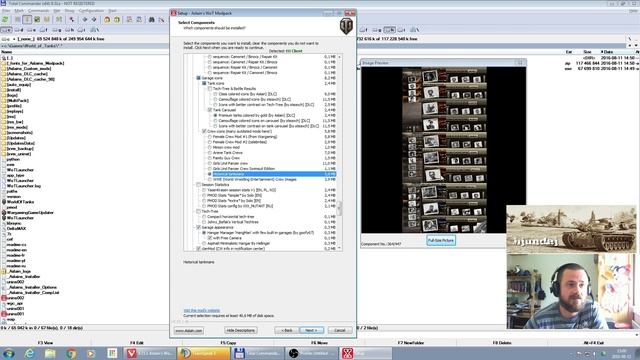640x360 pixels.
Task: Toggle the with Free Camera checkbox
Action: coord(210,238)
